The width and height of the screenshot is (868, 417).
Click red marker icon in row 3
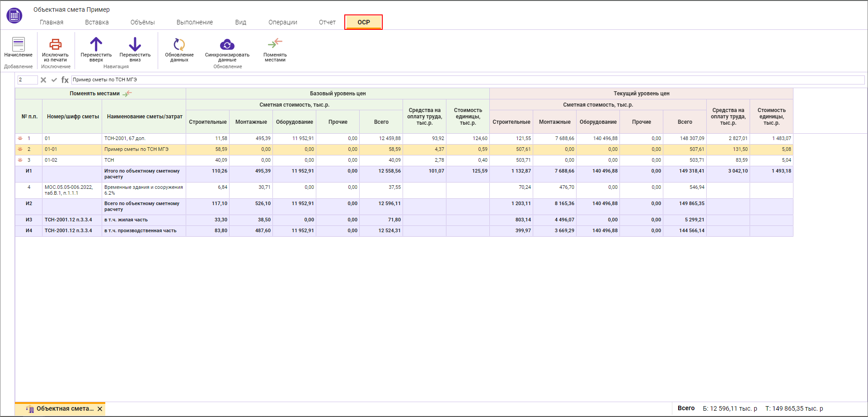click(20, 160)
